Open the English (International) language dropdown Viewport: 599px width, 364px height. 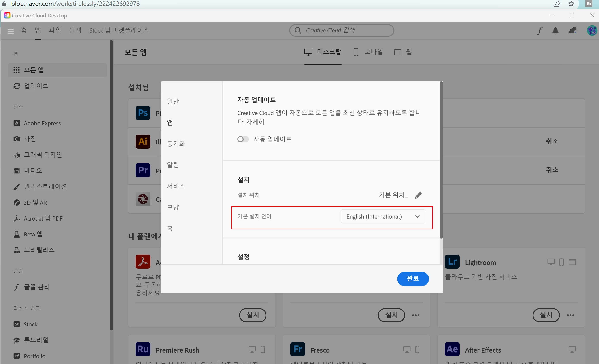(383, 216)
